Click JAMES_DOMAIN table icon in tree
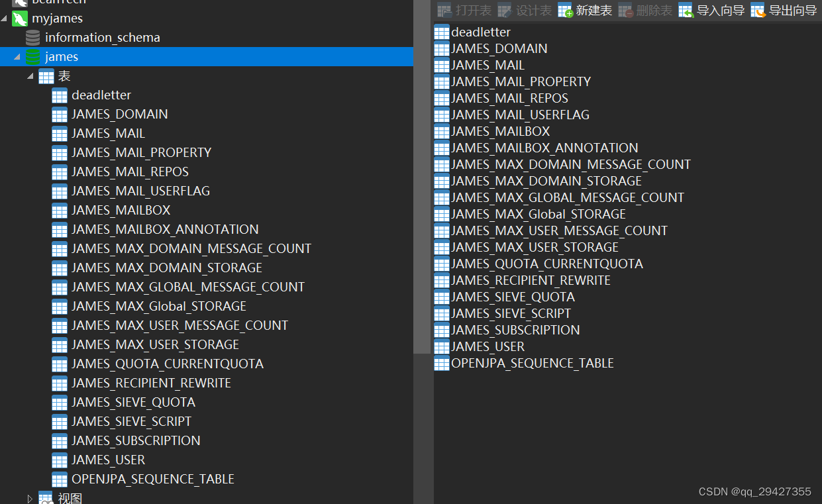The image size is (822, 504). pyautogui.click(x=60, y=115)
